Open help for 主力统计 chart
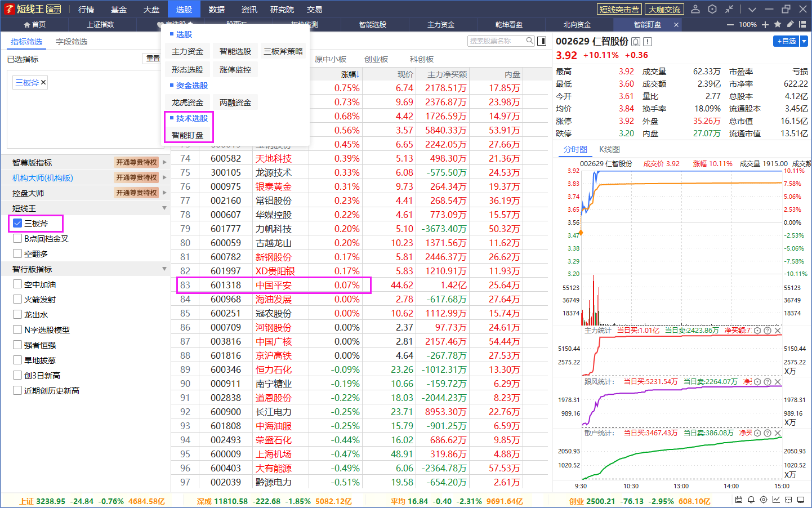The height and width of the screenshot is (508, 812). click(x=768, y=331)
